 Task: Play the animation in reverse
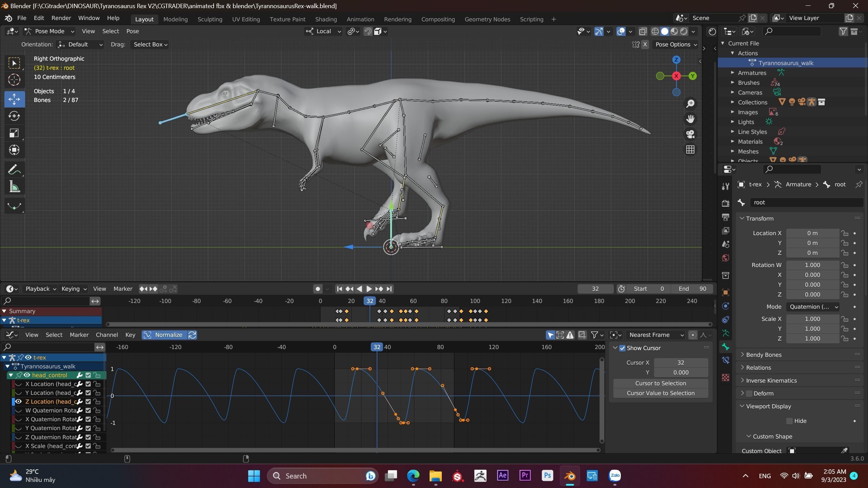click(x=359, y=289)
